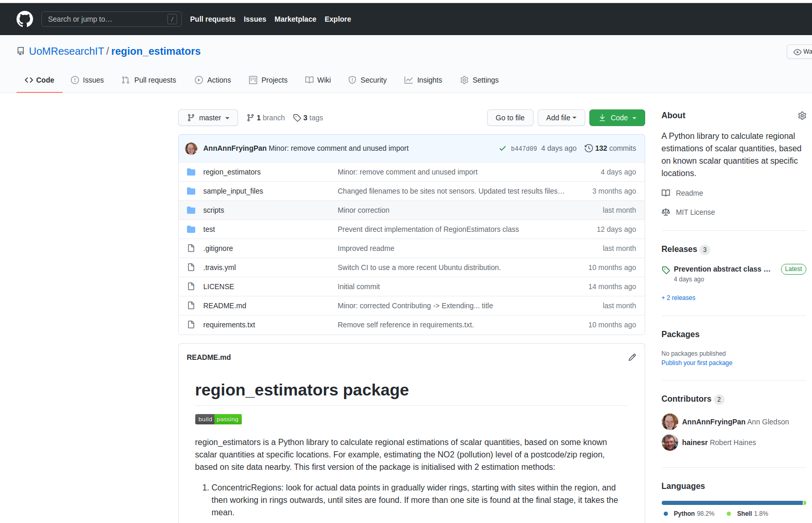
Task: Click the region_estimators folder icon
Action: pos(191,172)
